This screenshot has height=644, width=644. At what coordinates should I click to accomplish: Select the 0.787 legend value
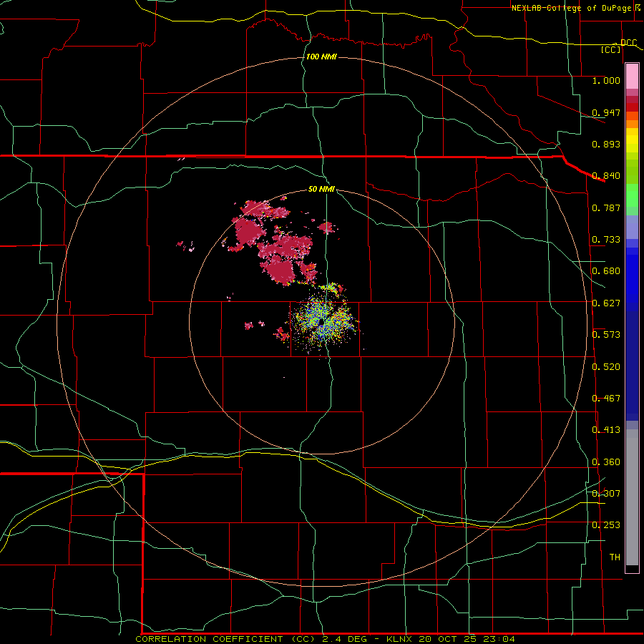pyautogui.click(x=606, y=208)
